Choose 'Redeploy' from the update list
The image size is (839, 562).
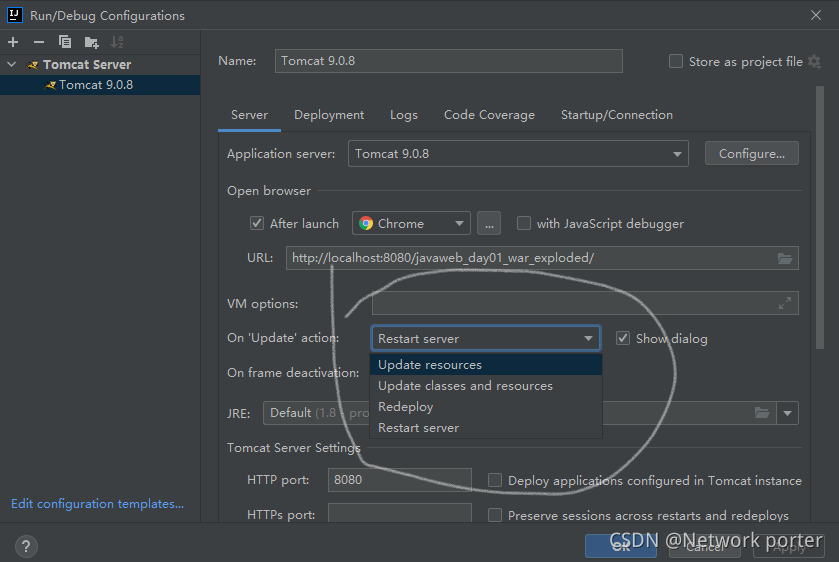click(x=486, y=407)
